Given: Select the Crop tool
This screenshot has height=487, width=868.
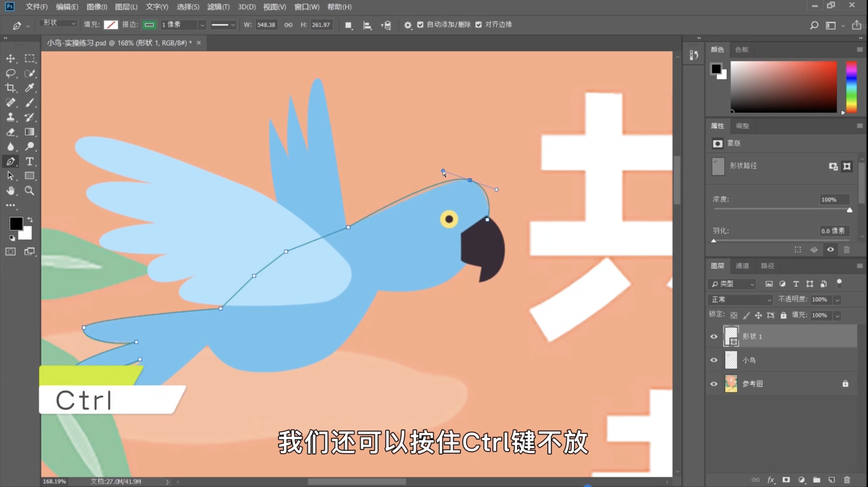Looking at the screenshot, I should click(11, 88).
